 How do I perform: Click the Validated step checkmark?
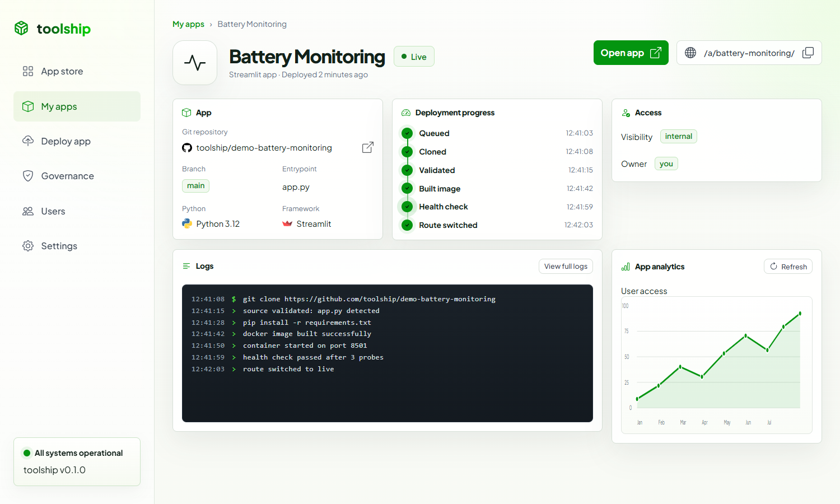tap(407, 170)
